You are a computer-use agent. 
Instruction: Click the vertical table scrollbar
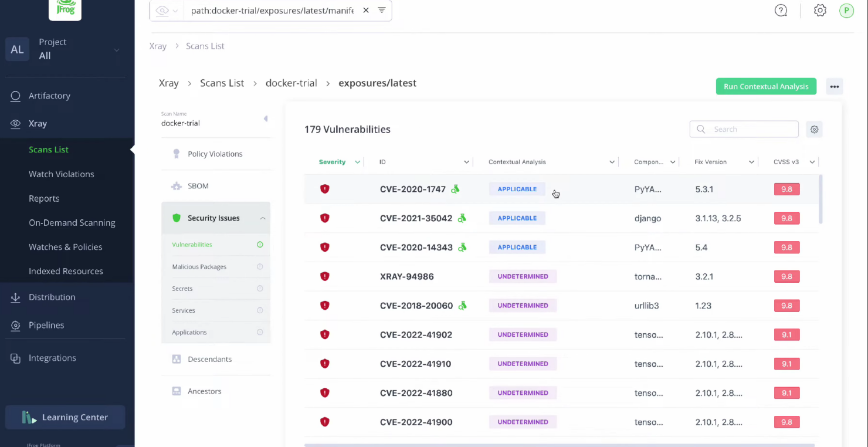[820, 199]
